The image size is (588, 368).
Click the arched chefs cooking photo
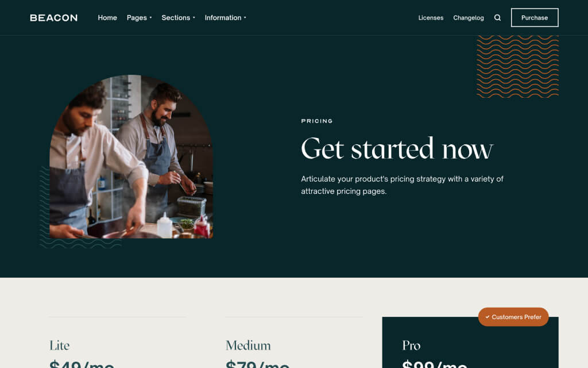pos(131,156)
